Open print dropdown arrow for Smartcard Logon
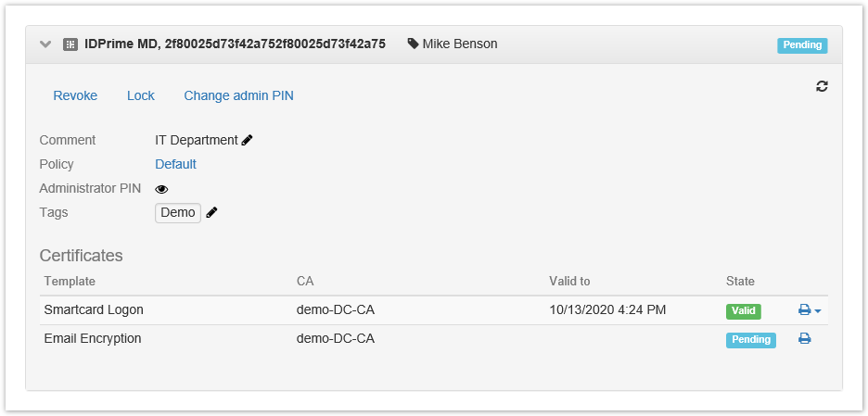Viewport: 868px width, 416px height. tap(818, 311)
